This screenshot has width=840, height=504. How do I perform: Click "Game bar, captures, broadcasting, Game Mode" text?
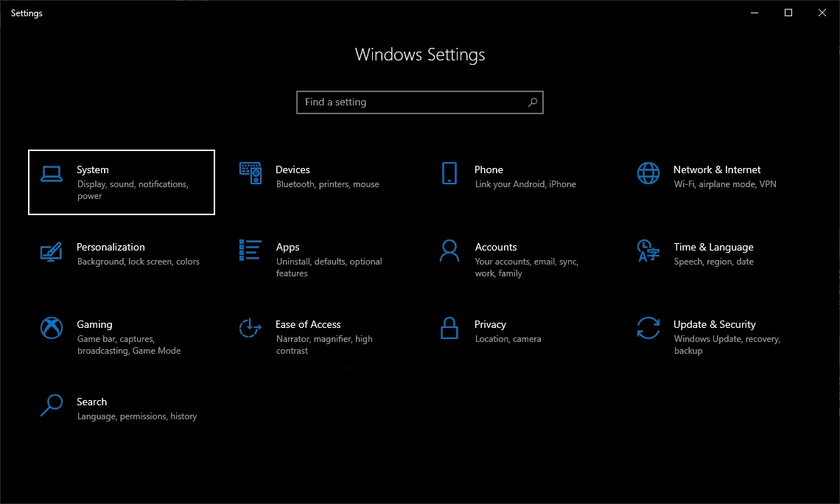pyautogui.click(x=129, y=345)
